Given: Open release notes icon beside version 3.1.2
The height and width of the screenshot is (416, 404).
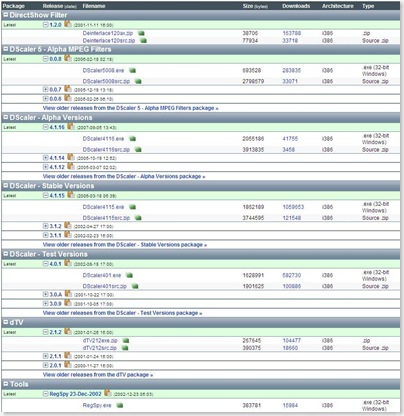Looking at the screenshot, I should tap(68, 226).
